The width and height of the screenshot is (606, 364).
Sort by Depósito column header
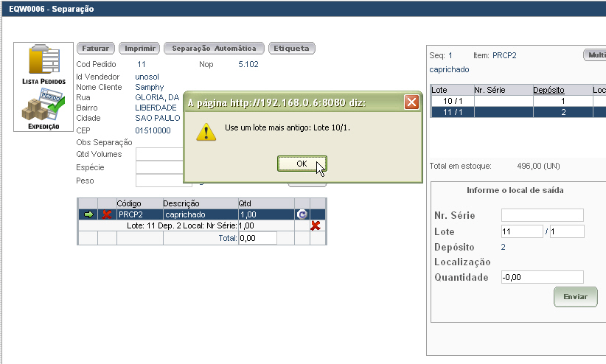(x=548, y=90)
